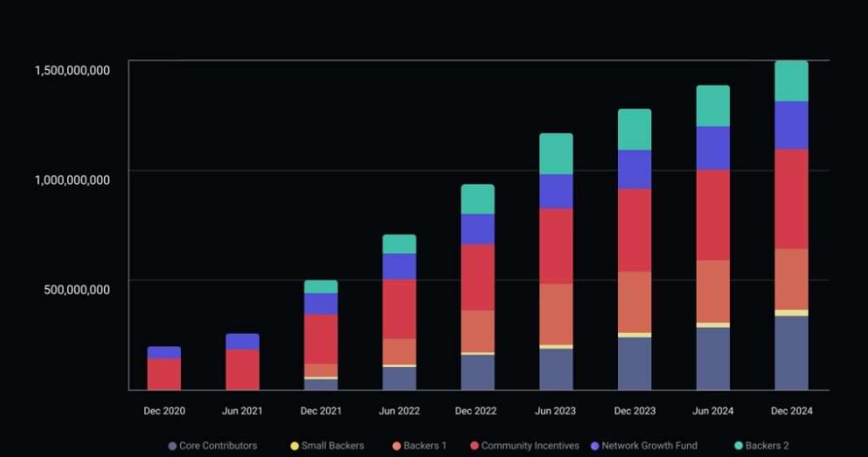Click the Dec 2024 yellow Small Backers segment

coord(791,313)
